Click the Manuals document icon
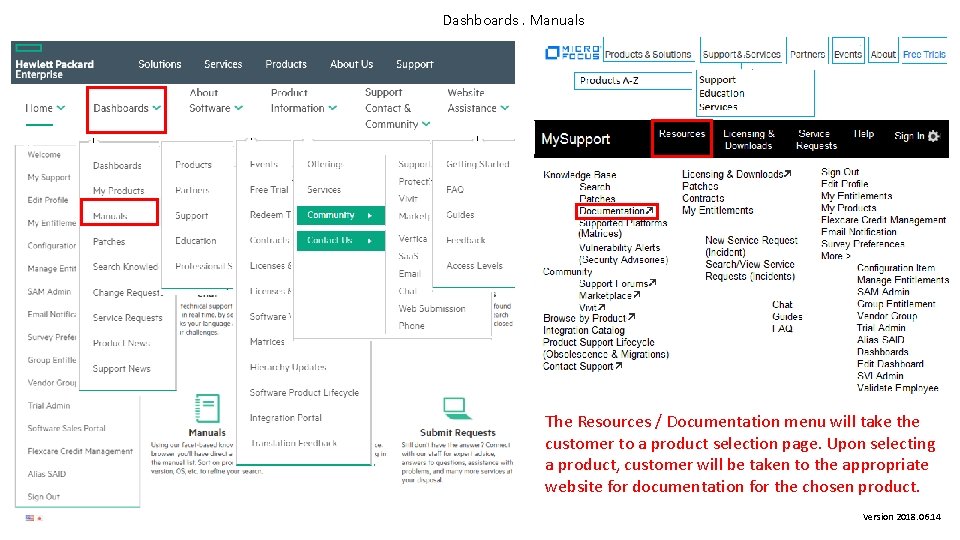The height and width of the screenshot is (540, 960). point(207,408)
